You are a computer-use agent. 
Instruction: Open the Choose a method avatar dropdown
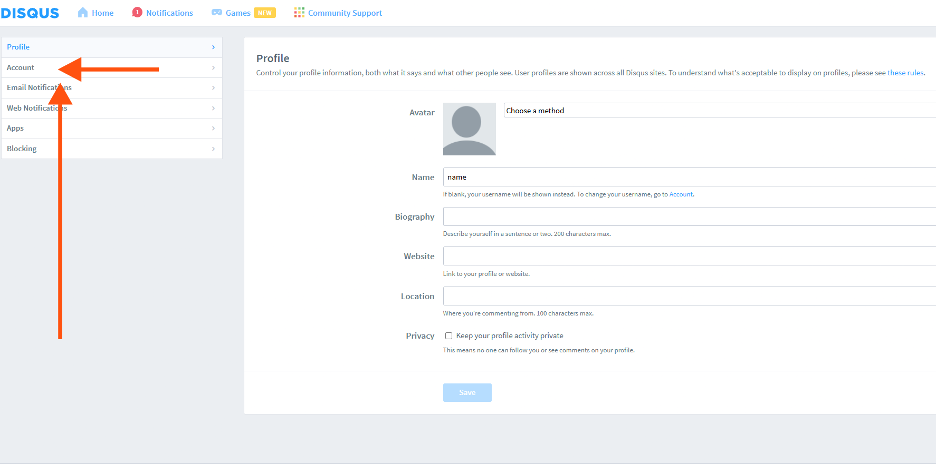[720, 110]
